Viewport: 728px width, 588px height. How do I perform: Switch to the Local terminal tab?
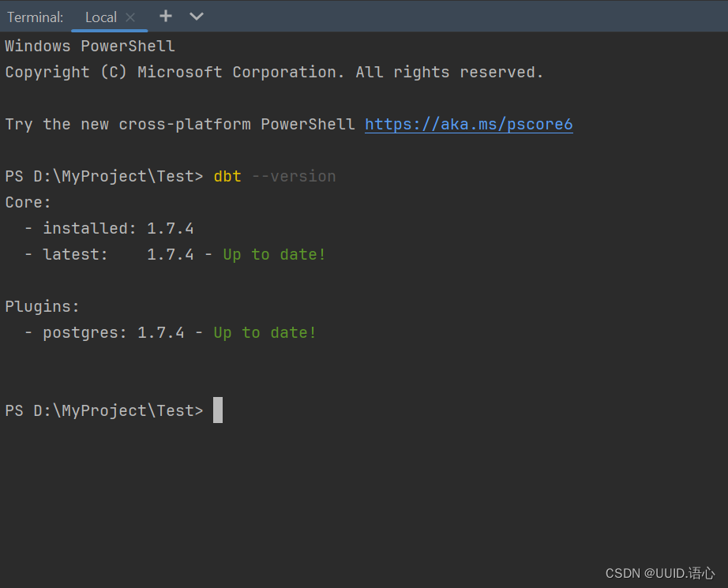pos(101,17)
